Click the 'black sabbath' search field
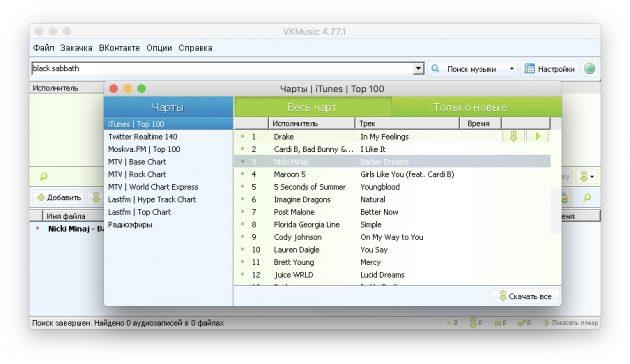Screen dimensions: 630x364 [x=222, y=69]
